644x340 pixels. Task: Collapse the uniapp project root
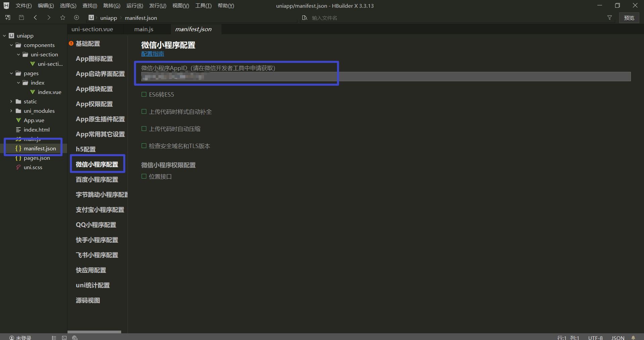click(x=4, y=36)
